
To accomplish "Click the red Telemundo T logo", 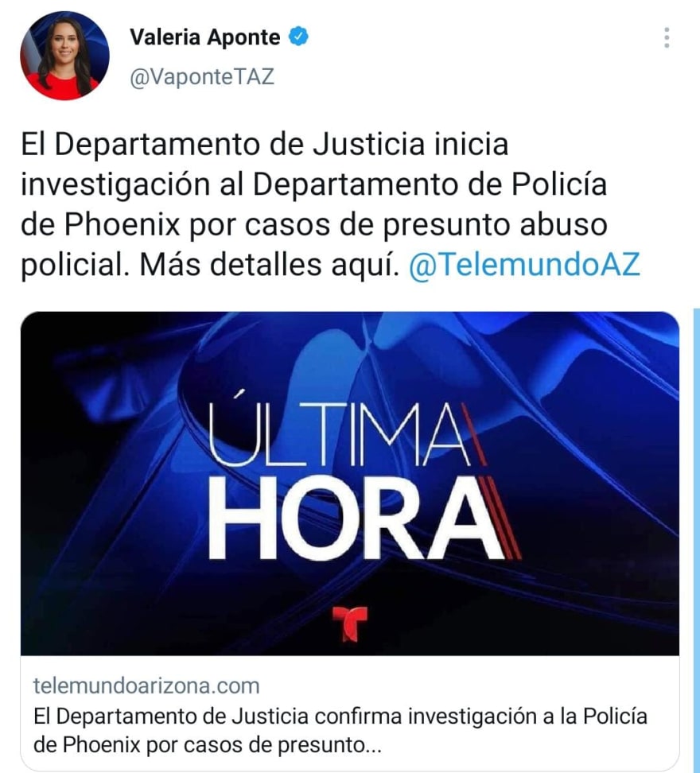I will click(350, 623).
